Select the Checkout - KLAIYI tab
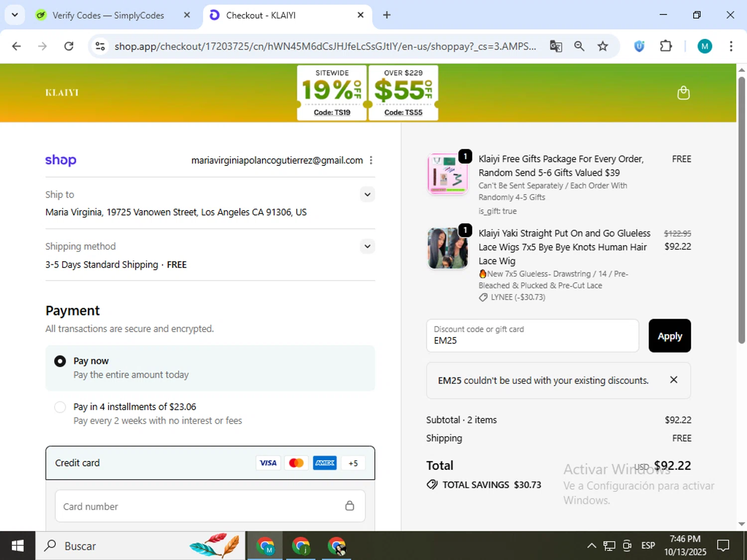This screenshot has width=747, height=560. pos(286,15)
